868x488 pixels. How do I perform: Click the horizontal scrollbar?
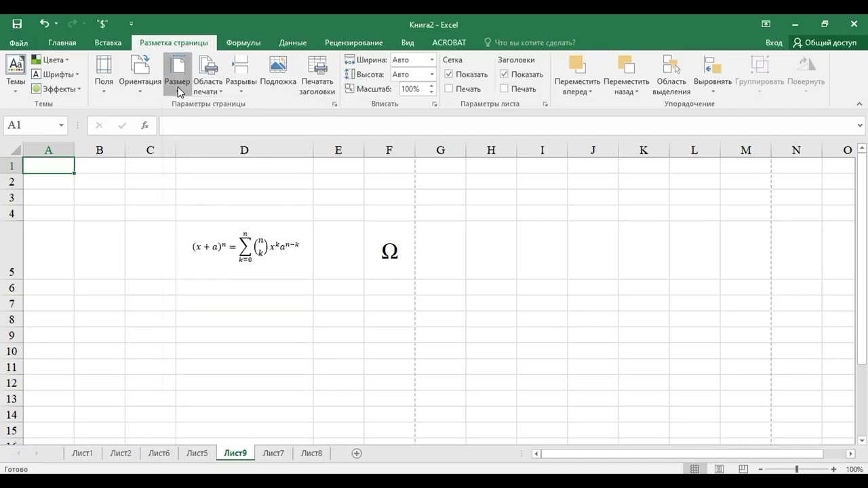click(x=682, y=453)
